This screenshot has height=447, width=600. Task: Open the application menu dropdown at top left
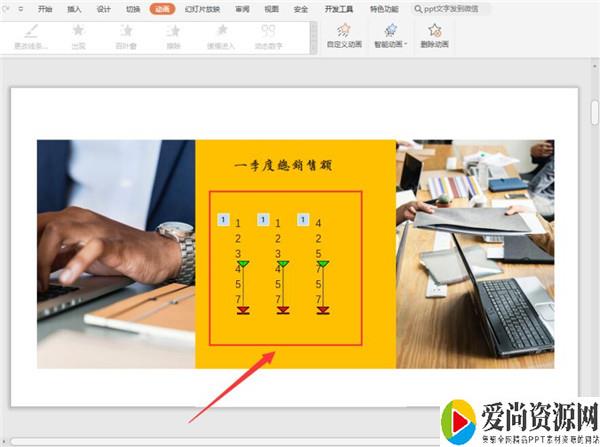tap(15, 9)
